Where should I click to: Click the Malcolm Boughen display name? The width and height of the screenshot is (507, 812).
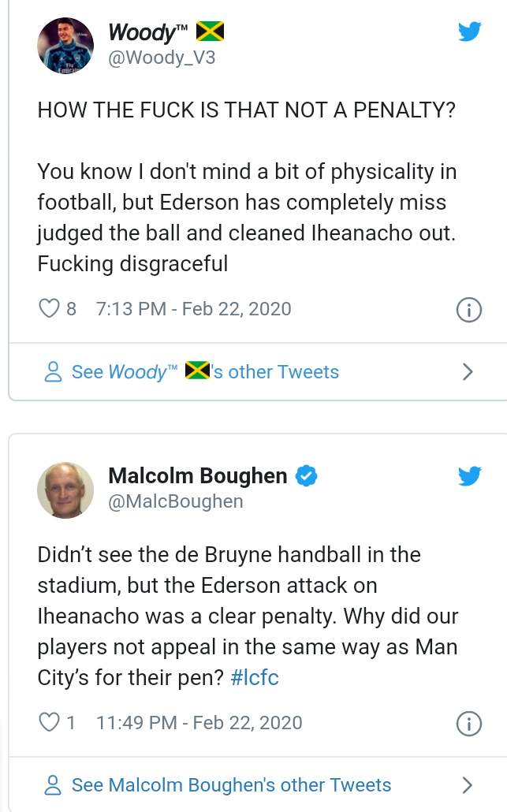pos(197,476)
